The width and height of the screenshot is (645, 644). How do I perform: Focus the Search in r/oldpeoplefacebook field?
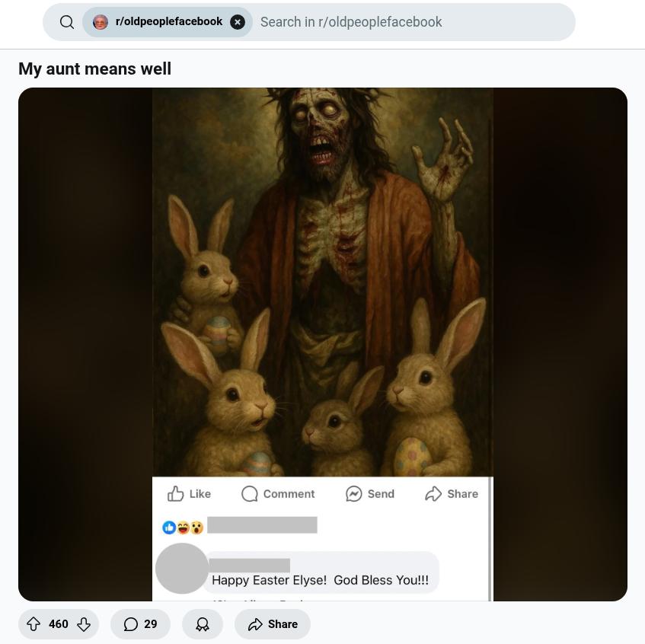(414, 22)
